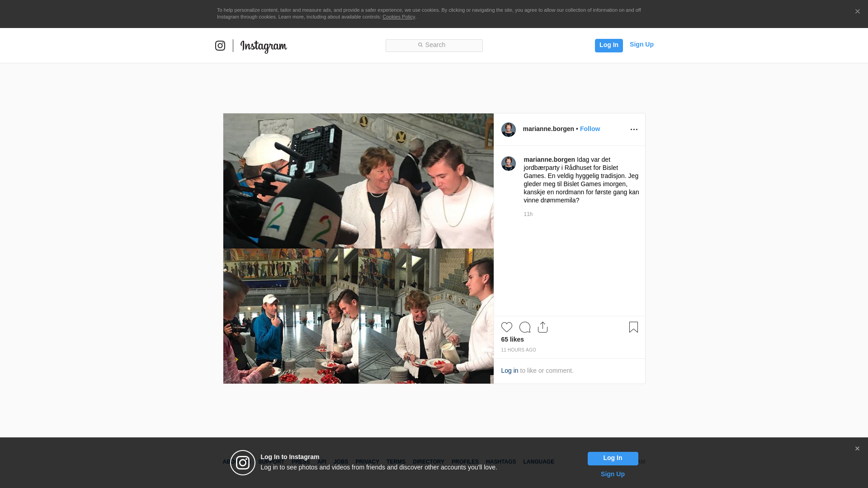This screenshot has width=868, height=488.
Task: Click the PRIVACY footer link
Action: coord(367,462)
